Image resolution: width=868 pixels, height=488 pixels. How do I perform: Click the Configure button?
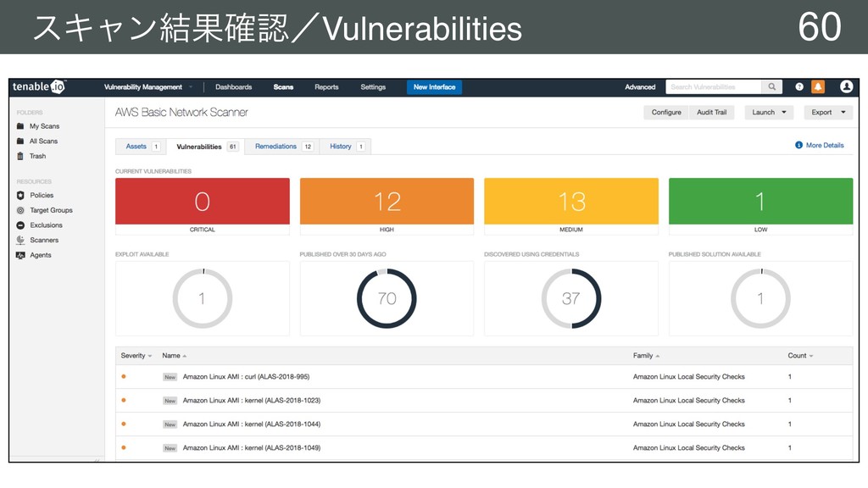point(666,113)
